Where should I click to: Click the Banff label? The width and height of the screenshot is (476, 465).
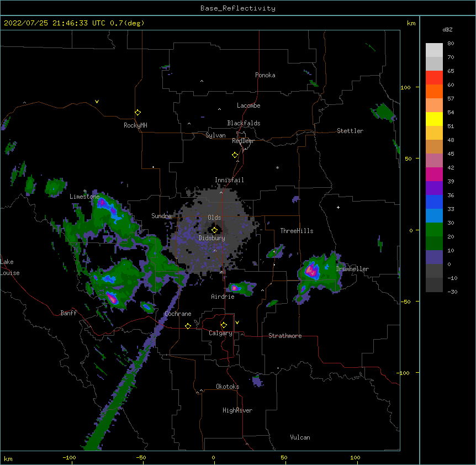68,313
